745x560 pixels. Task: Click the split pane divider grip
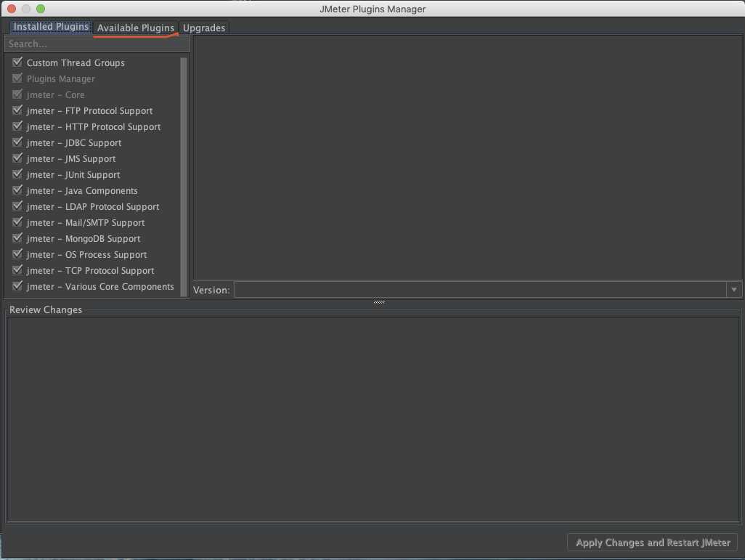pyautogui.click(x=379, y=302)
